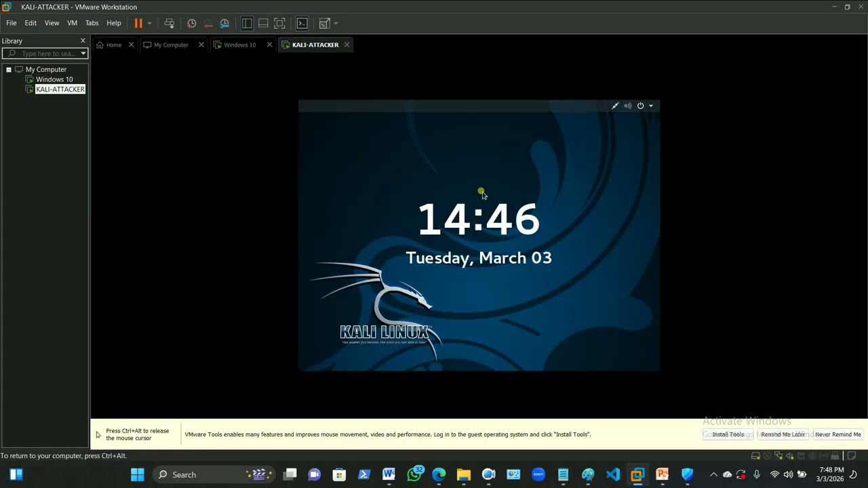
Task: Click Kali power icon in top bar
Action: 640,106
